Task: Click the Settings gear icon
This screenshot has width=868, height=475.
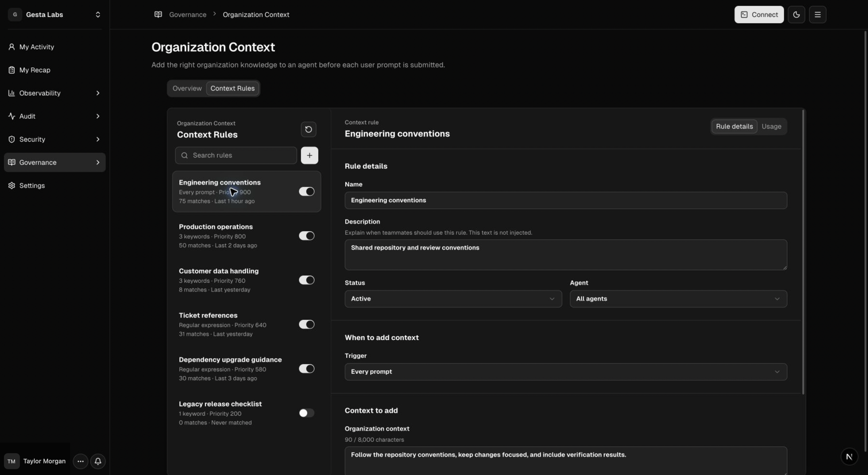Action: [x=12, y=185]
